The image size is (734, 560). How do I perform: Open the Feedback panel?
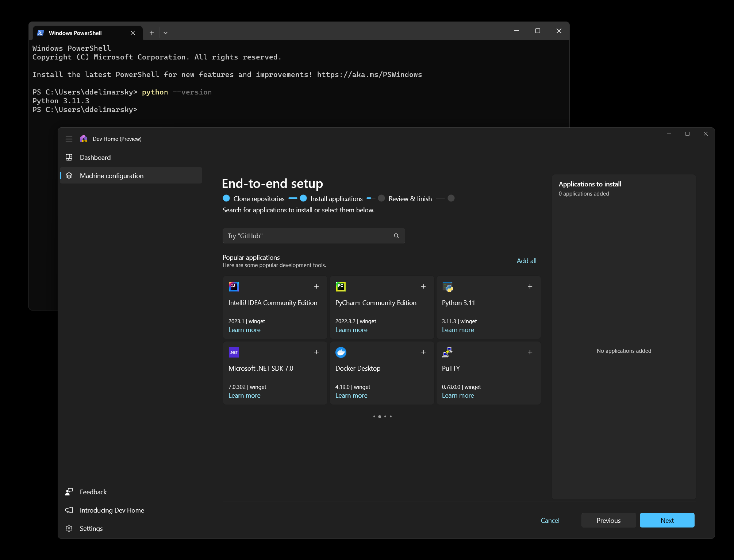pos(93,492)
